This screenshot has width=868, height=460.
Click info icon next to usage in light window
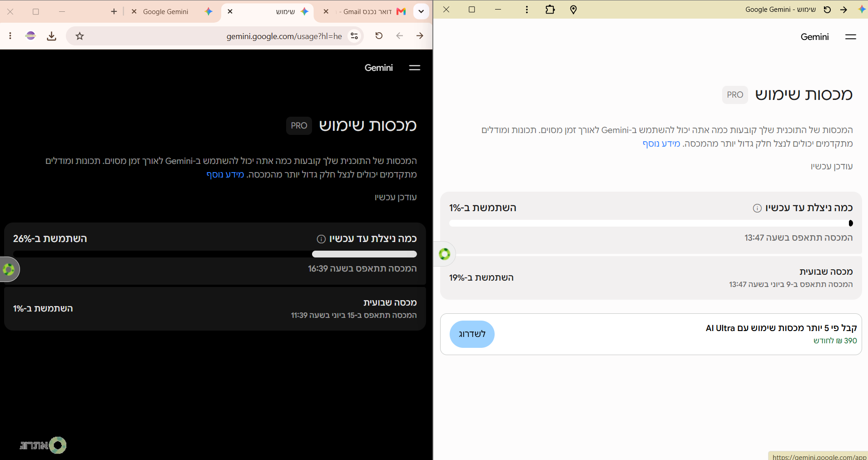click(757, 208)
